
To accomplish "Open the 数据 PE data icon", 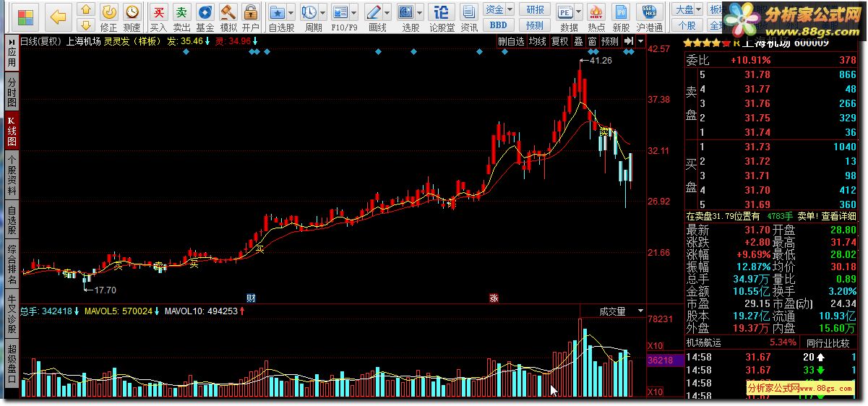I will coord(565,12).
